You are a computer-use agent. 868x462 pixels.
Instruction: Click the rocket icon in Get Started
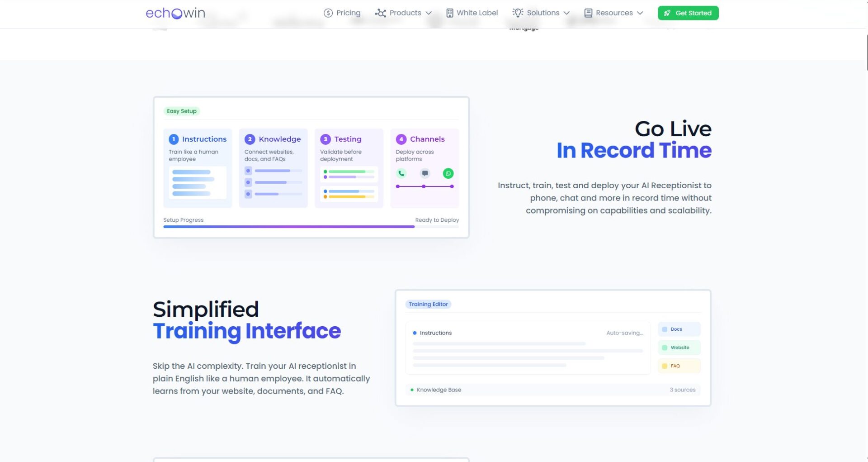click(x=667, y=13)
